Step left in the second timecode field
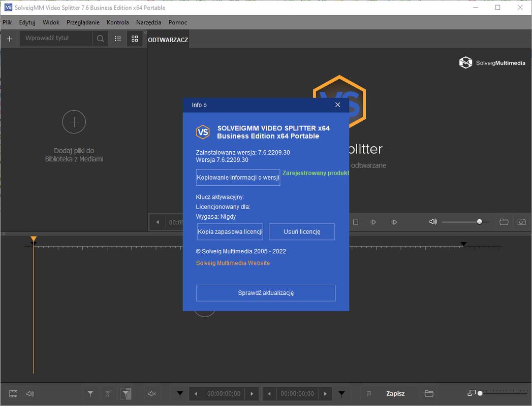This screenshot has height=406, width=532. (269, 394)
